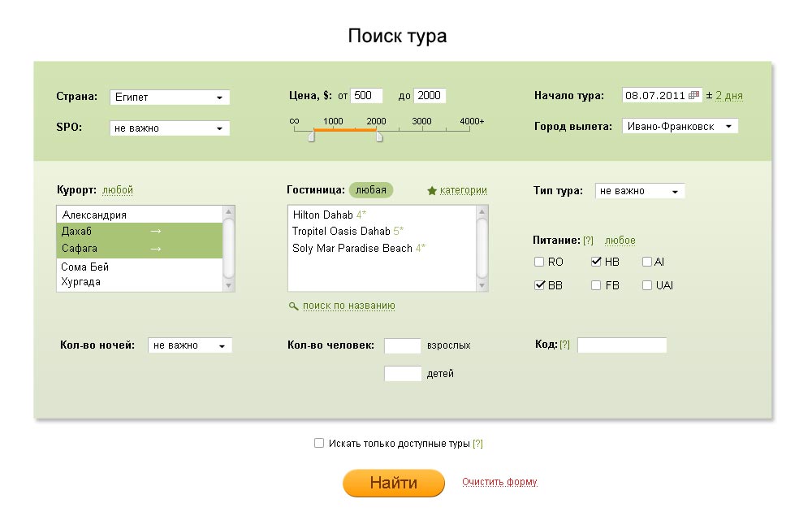Click the [?] help icon next to Питание
812x525 pixels.
[x=589, y=241]
